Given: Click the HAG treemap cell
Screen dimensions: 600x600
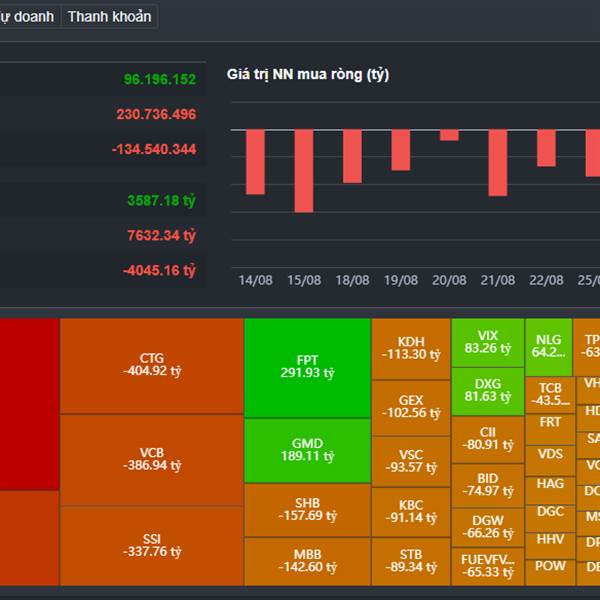Looking at the screenshot, I should pos(550,491).
